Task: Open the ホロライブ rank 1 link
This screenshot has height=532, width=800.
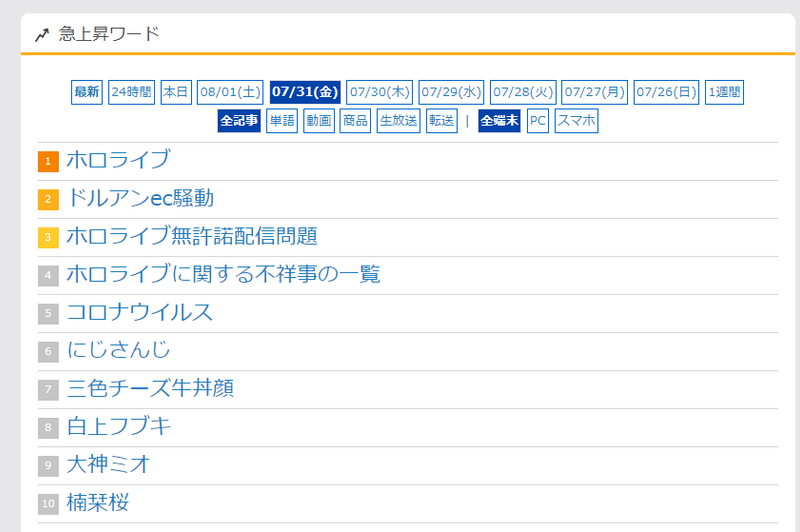Action: point(118,160)
